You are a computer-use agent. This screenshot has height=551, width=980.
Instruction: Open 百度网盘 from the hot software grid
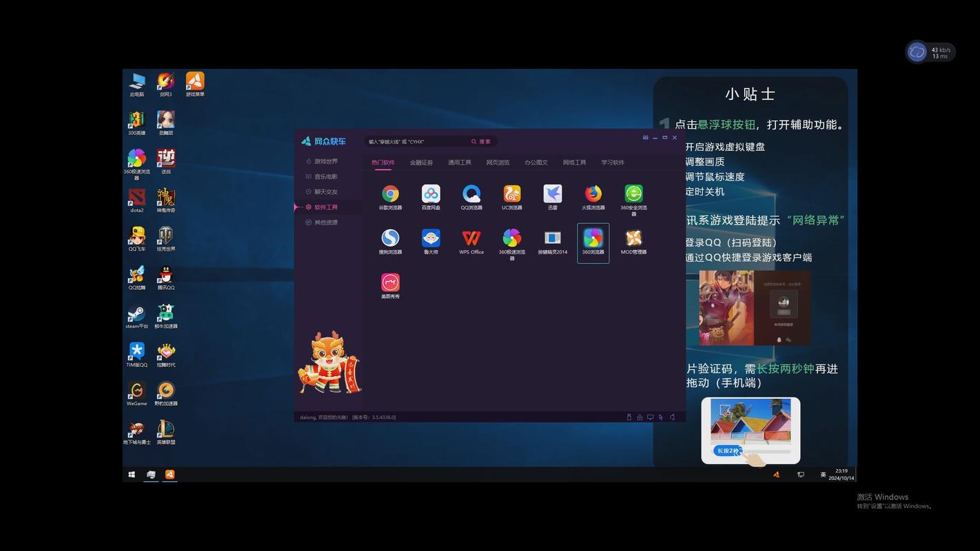click(430, 194)
